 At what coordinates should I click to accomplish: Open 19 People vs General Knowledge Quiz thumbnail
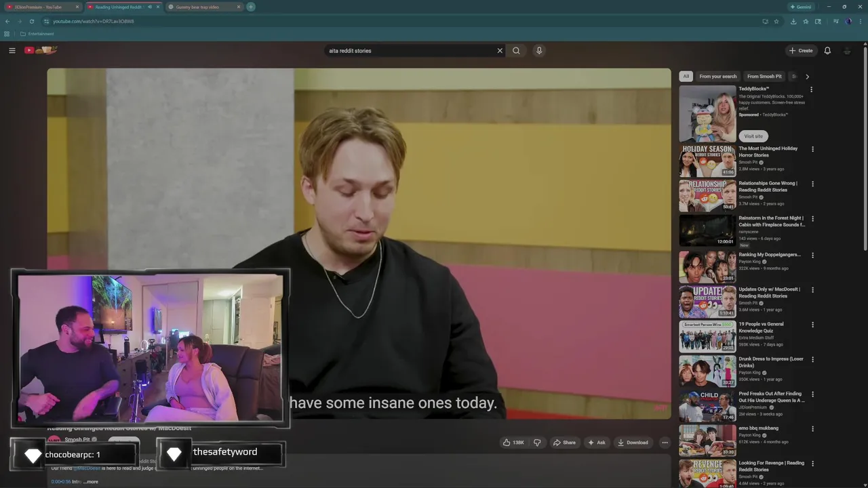707,336
